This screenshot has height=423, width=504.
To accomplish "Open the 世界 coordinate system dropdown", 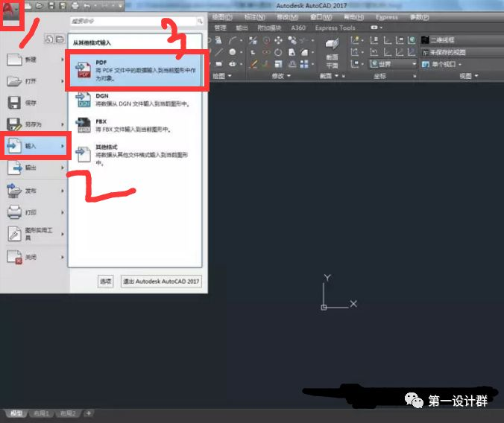I will tap(394, 64).
